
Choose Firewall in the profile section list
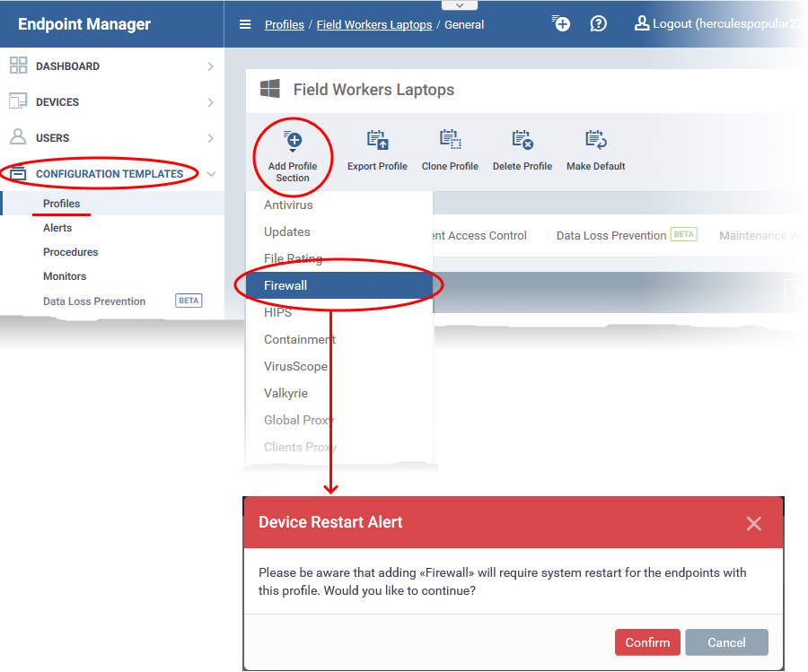[x=339, y=285]
